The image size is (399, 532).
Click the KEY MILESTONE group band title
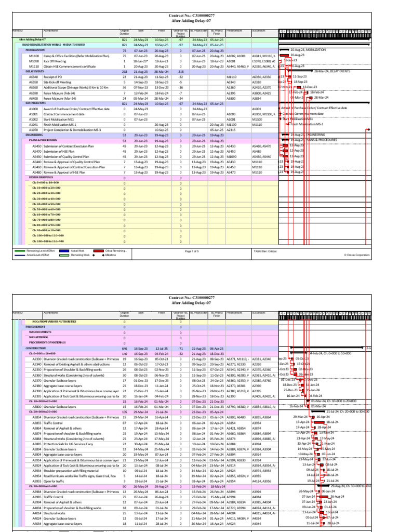pyautogui.click(x=36, y=103)
